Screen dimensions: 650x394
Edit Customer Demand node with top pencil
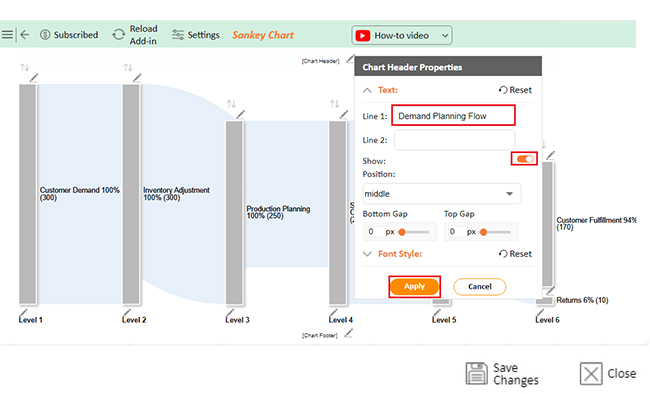[x=34, y=78]
